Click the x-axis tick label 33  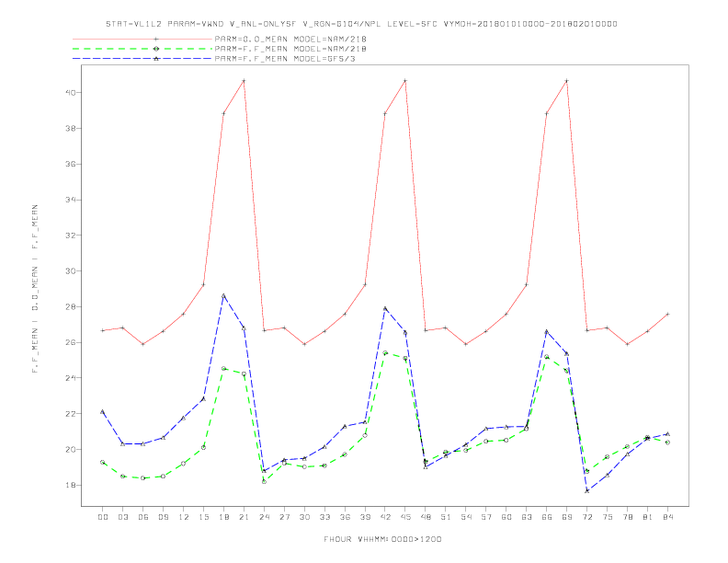[324, 517]
